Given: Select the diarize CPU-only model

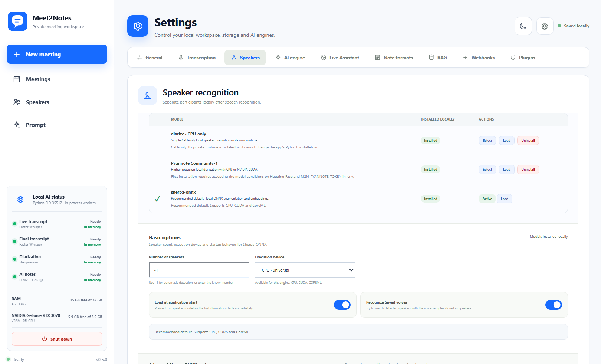Looking at the screenshot, I should pyautogui.click(x=487, y=141).
